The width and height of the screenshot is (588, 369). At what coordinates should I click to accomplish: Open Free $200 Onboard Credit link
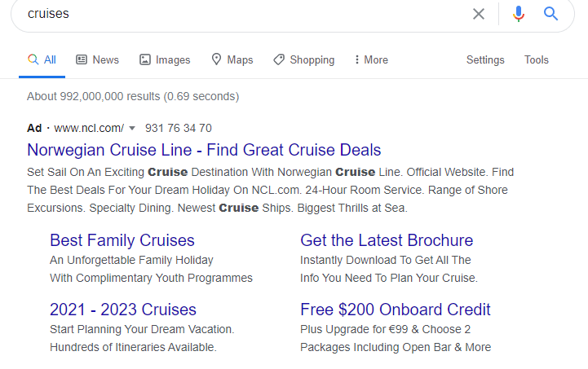tap(396, 310)
